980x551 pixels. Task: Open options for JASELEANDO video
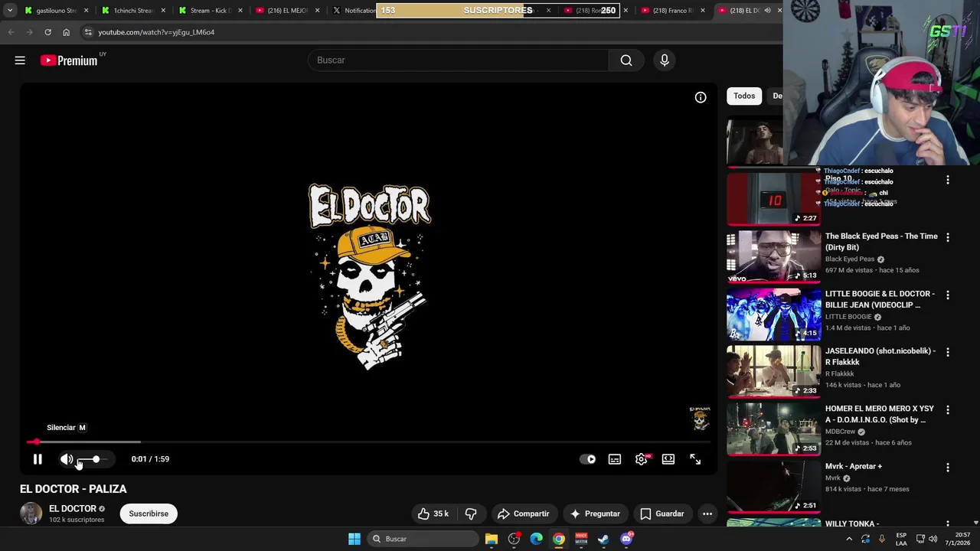(x=948, y=352)
